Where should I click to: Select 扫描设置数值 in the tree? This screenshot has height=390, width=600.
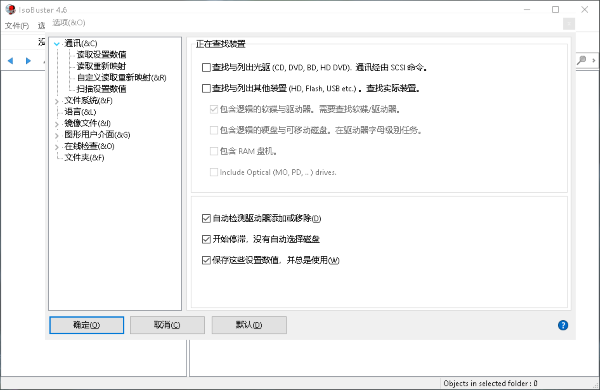(101, 89)
